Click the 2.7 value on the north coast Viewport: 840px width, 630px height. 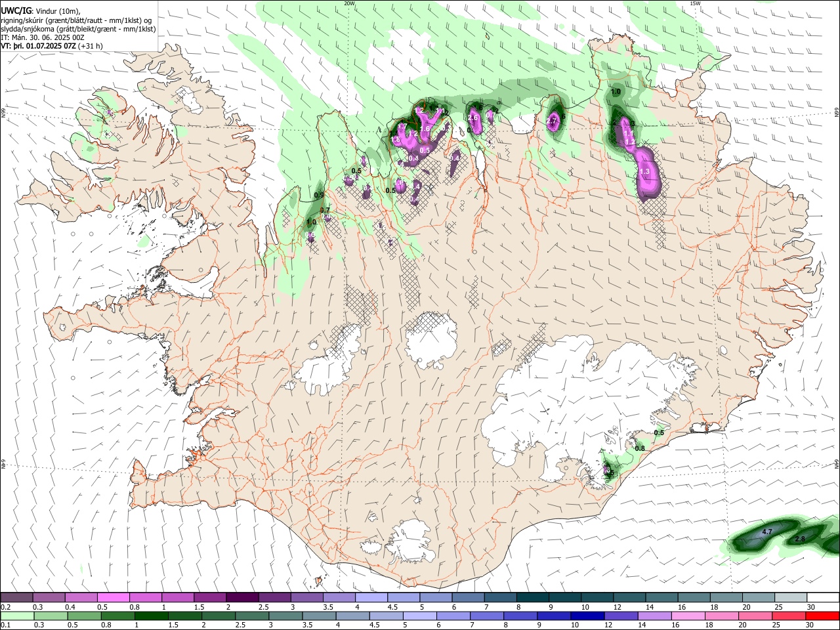coord(551,121)
